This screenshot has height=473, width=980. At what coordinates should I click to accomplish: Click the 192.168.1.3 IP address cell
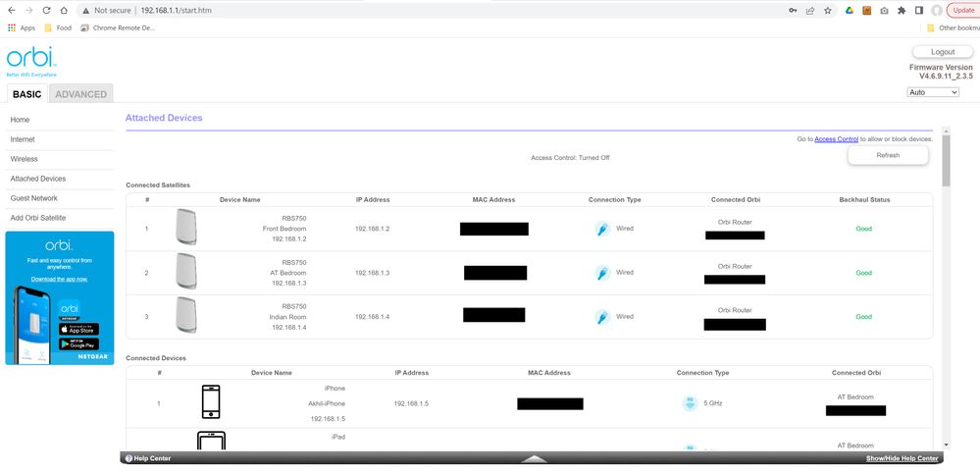(x=373, y=273)
